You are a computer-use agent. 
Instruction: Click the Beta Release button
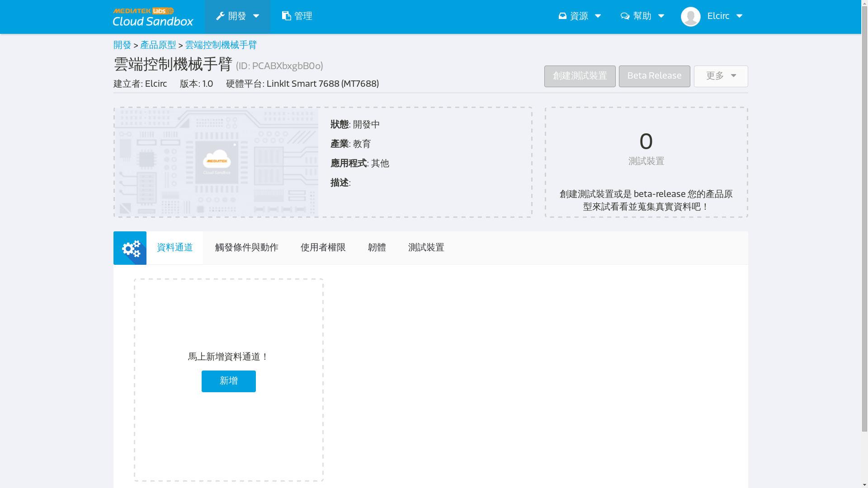654,76
